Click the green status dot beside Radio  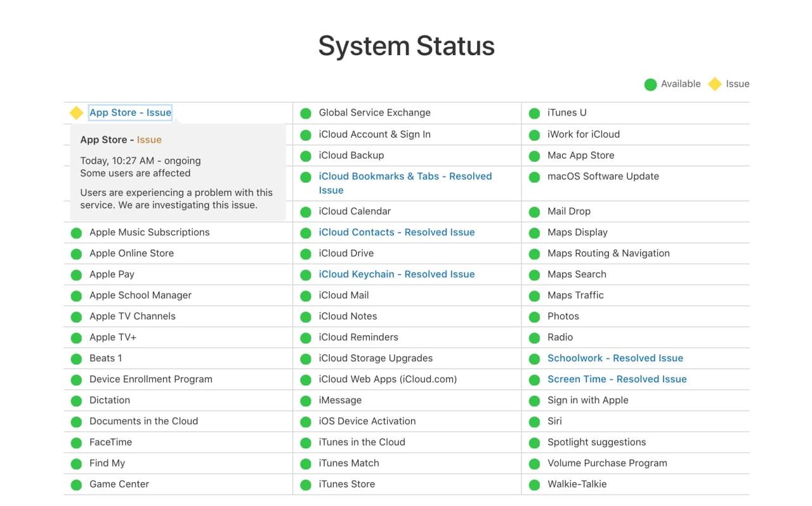click(x=535, y=338)
